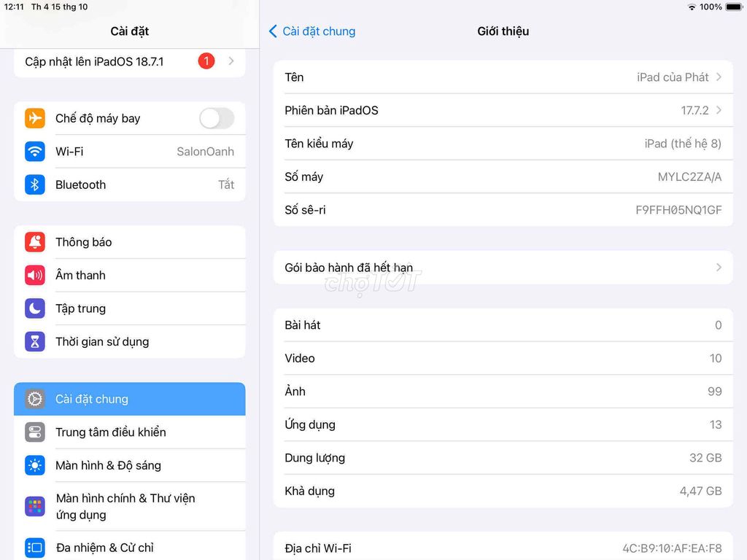This screenshot has height=560, width=747.
Task: Tap the battery icon in status bar
Action: [734, 7]
